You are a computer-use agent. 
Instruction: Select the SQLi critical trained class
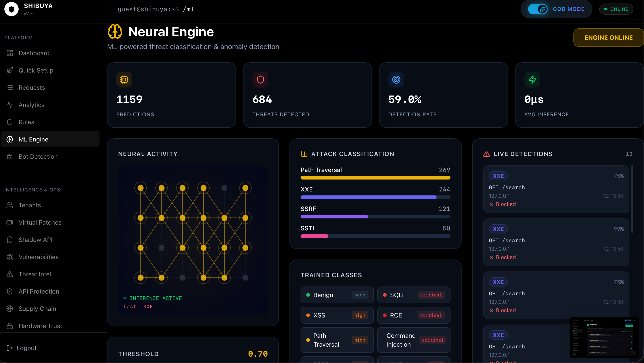(x=414, y=295)
